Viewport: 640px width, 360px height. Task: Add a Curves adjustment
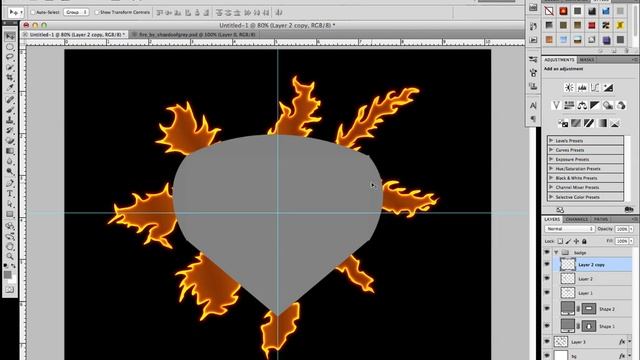595,88
